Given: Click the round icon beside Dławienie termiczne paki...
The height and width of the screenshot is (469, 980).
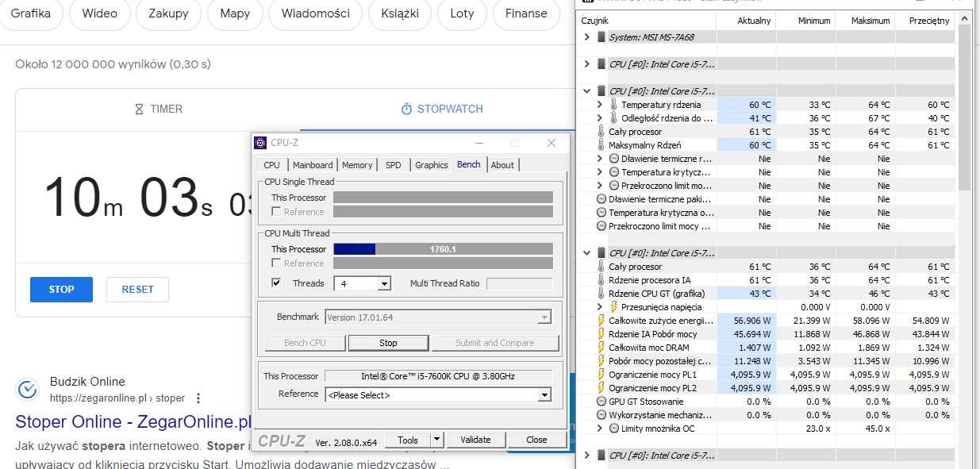Looking at the screenshot, I should tap(601, 199).
